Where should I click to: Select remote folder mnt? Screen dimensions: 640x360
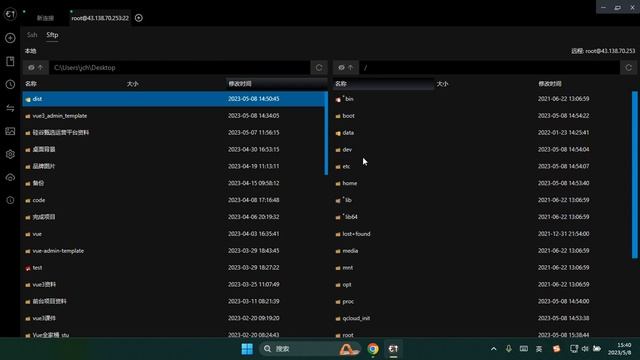(x=482, y=268)
